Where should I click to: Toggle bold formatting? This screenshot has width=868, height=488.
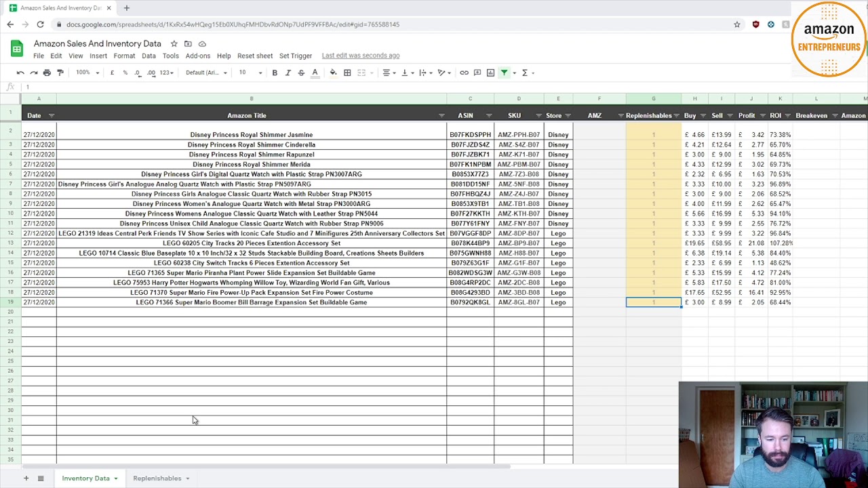coord(275,73)
